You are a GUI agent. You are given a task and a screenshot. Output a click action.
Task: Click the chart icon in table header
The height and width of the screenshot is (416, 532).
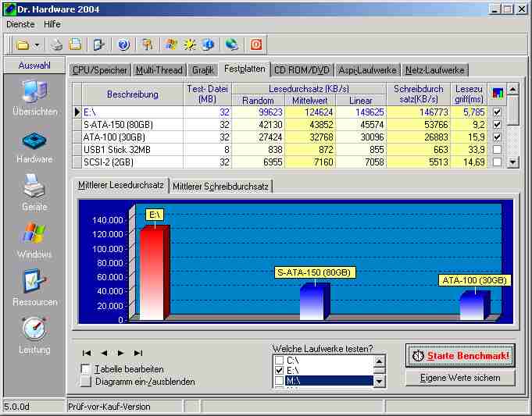pos(498,94)
